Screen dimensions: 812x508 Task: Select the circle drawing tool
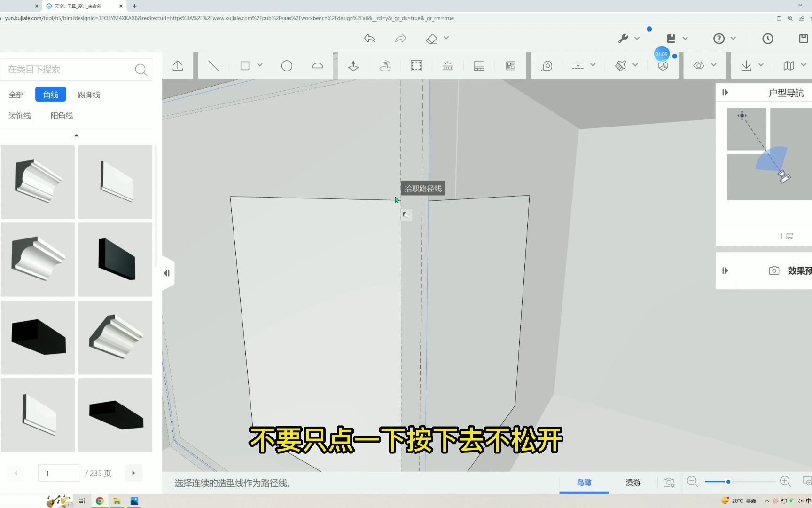pyautogui.click(x=287, y=66)
